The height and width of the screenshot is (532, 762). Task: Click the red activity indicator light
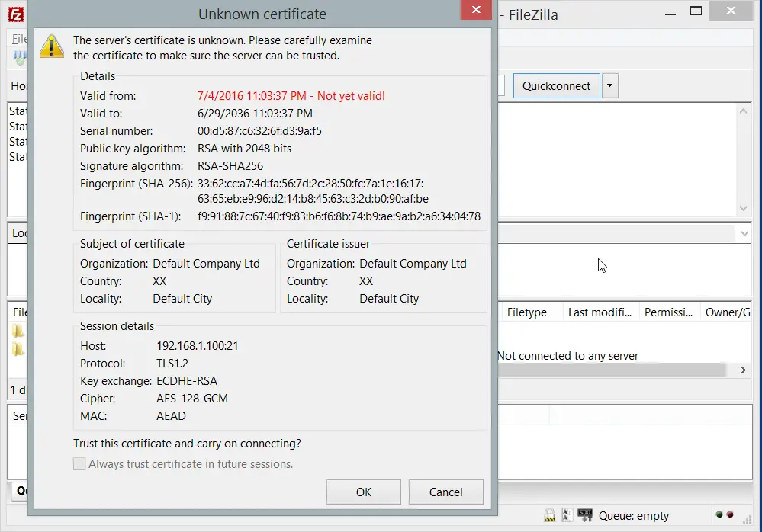click(x=730, y=514)
